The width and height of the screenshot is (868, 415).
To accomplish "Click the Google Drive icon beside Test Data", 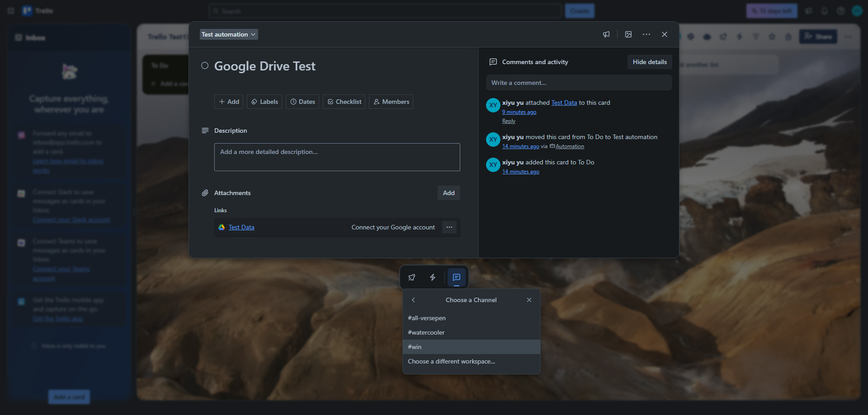I will [222, 227].
